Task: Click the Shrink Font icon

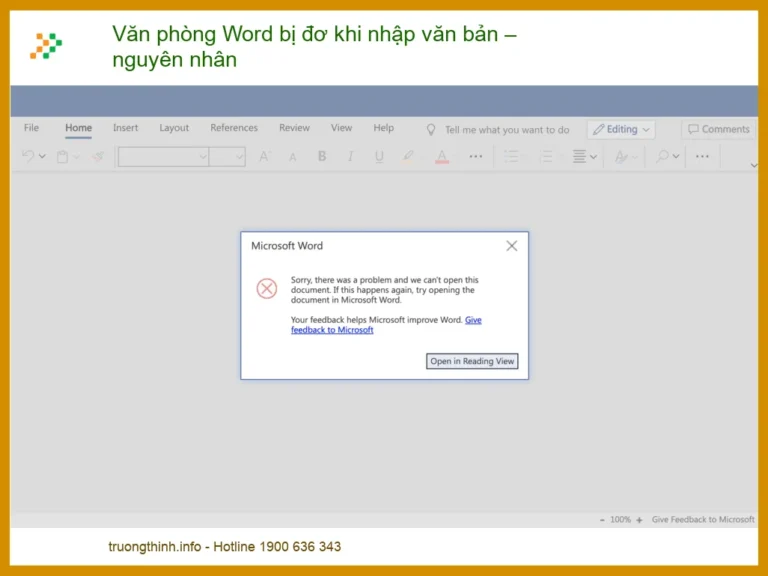Action: (292, 157)
